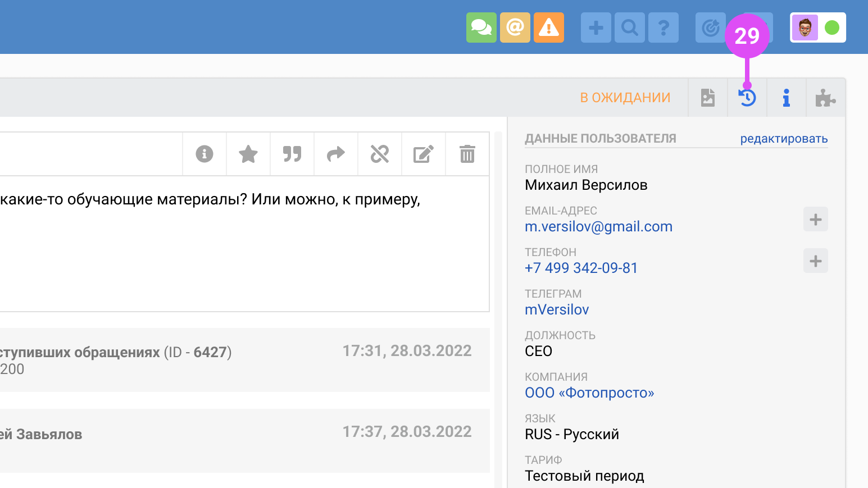Mark message with the star icon
This screenshot has height=488, width=868.
pos(248,154)
